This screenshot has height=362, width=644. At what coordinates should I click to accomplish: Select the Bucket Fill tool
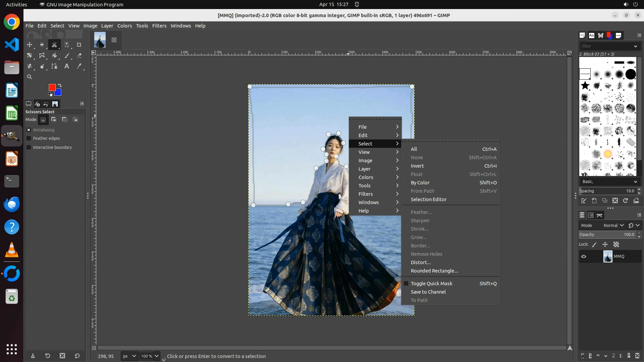click(x=54, y=56)
